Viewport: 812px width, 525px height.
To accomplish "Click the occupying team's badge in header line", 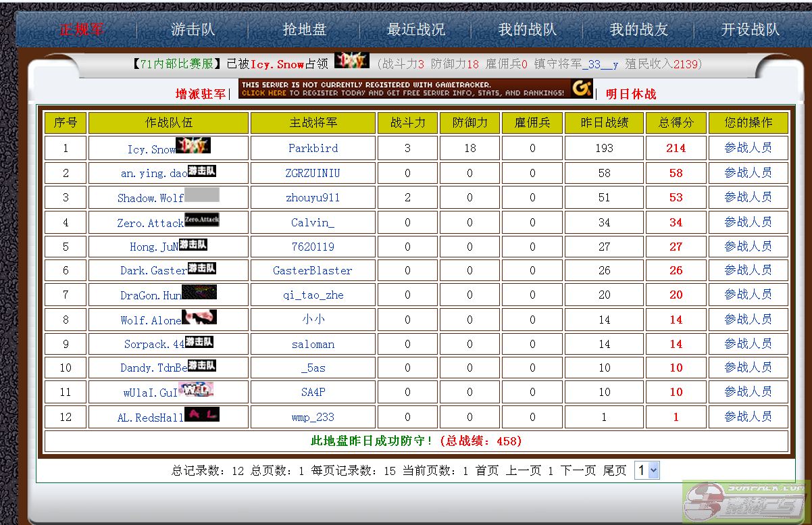I will point(352,61).
